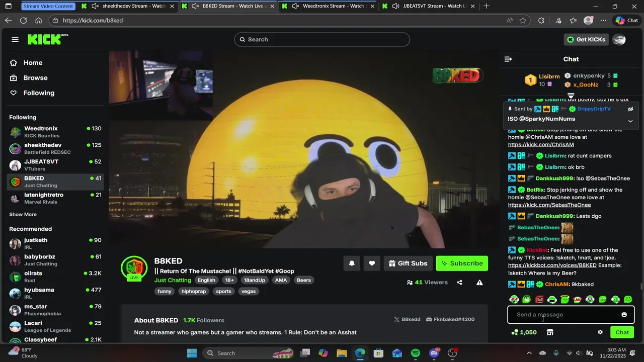This screenshot has height=362, width=644.
Task: Click B8KED channel avatar with LIVE badge
Action: click(134, 268)
